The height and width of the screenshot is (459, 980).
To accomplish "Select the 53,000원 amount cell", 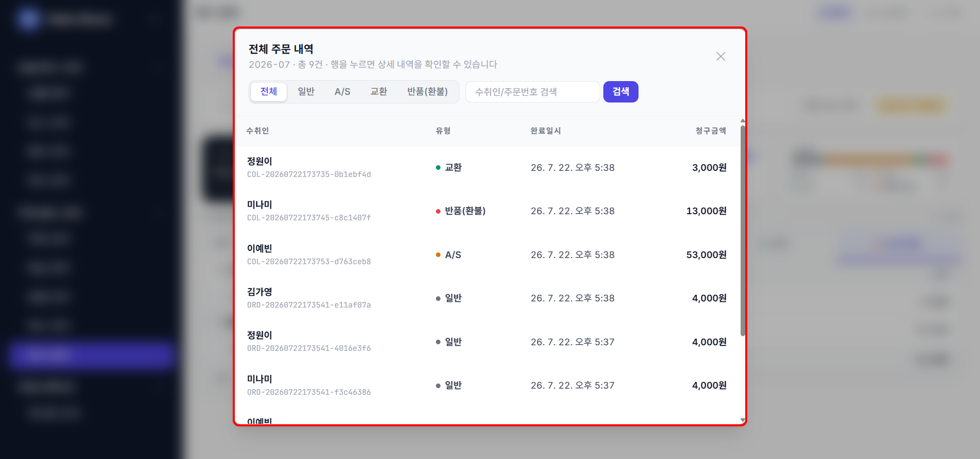I will point(706,255).
